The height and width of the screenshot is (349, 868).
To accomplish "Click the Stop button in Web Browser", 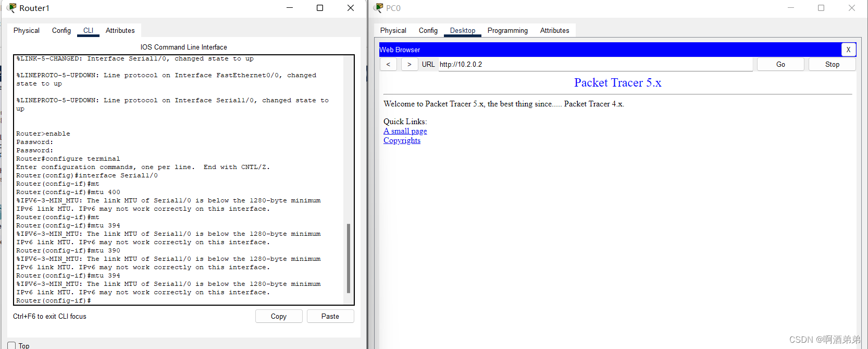I will click(832, 64).
